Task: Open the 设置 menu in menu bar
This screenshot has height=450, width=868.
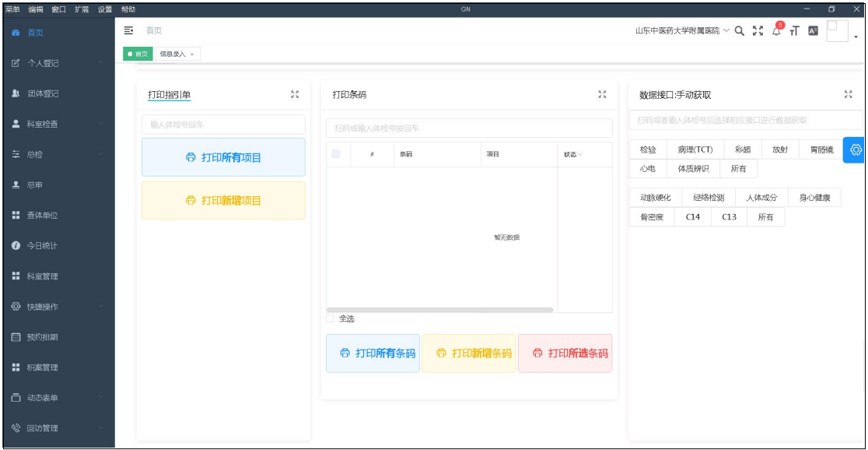Action: pos(105,9)
